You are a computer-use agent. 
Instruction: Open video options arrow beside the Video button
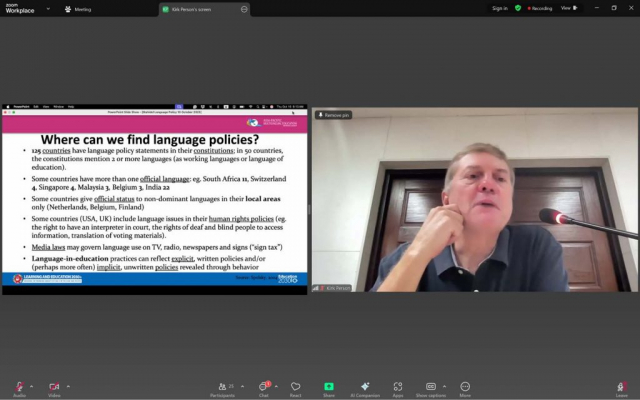pos(66,386)
